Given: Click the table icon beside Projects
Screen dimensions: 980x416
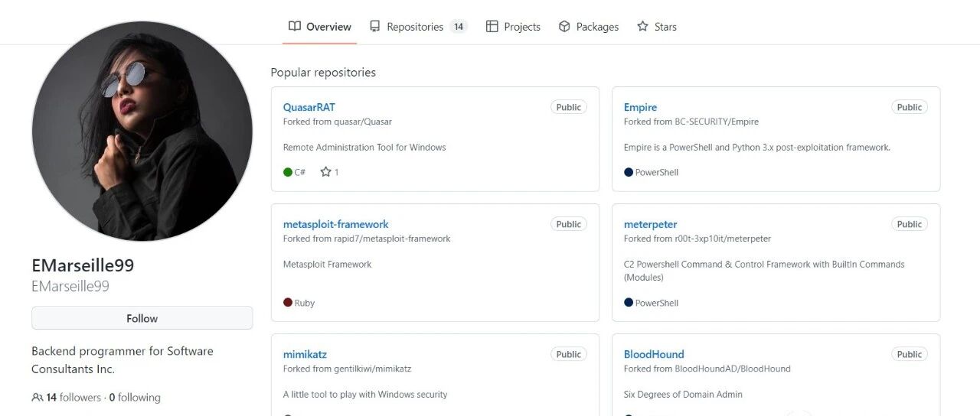Looking at the screenshot, I should pos(492,27).
